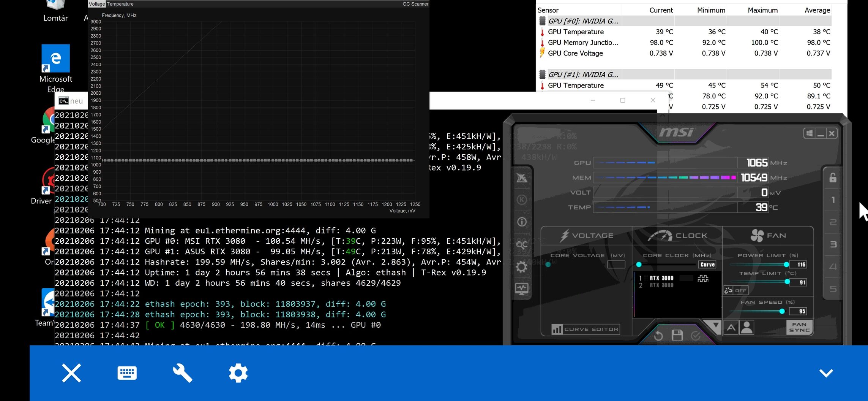
Task: Click GPU Core Voltage lightning sensor icon
Action: 542,53
